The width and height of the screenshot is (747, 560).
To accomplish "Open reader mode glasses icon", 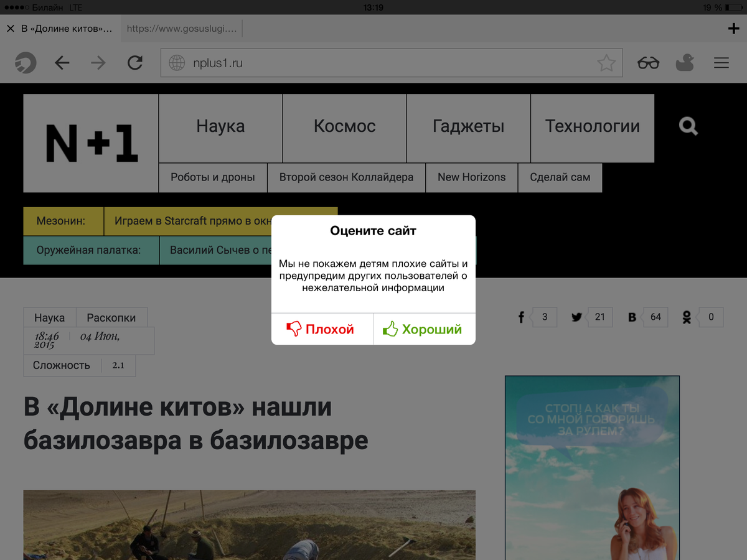I will (648, 63).
